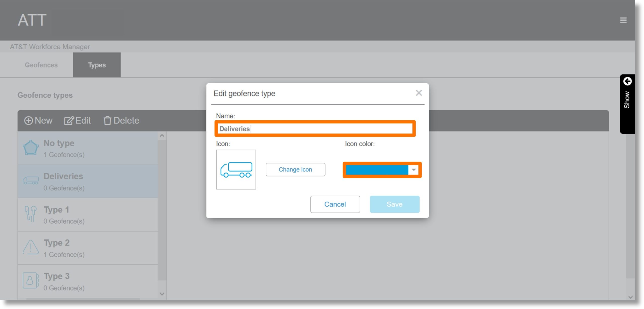Click the Cancel button
The height and width of the screenshot is (309, 644).
(335, 204)
